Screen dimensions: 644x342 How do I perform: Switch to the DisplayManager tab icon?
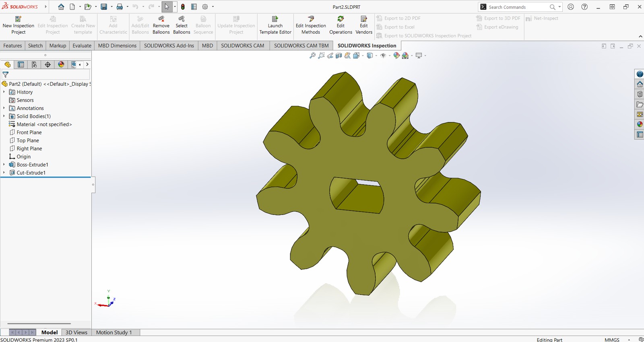click(x=61, y=64)
